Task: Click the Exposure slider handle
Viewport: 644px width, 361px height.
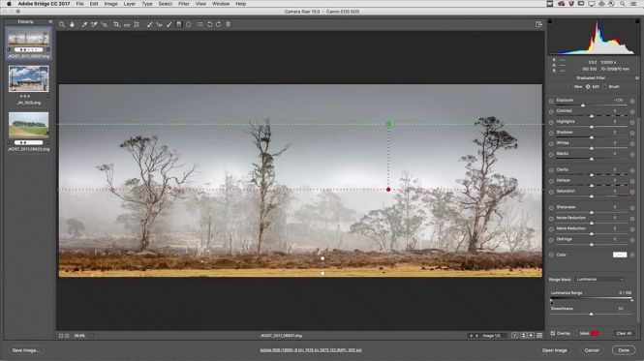Action: click(x=583, y=105)
